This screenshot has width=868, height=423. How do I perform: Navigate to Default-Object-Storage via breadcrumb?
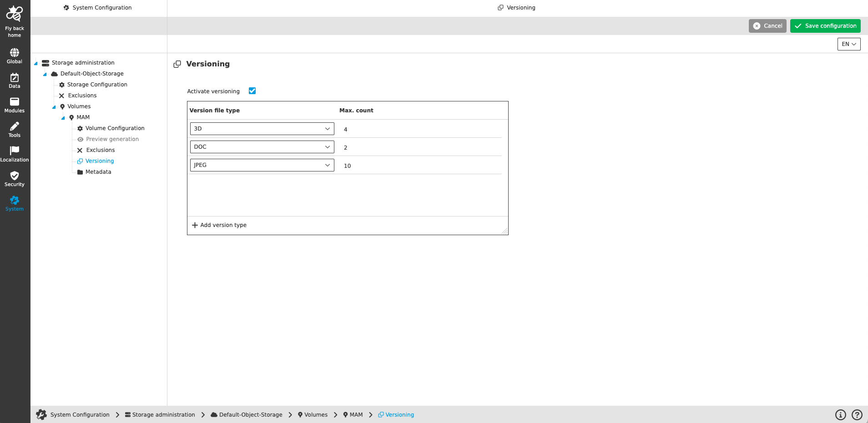point(250,414)
